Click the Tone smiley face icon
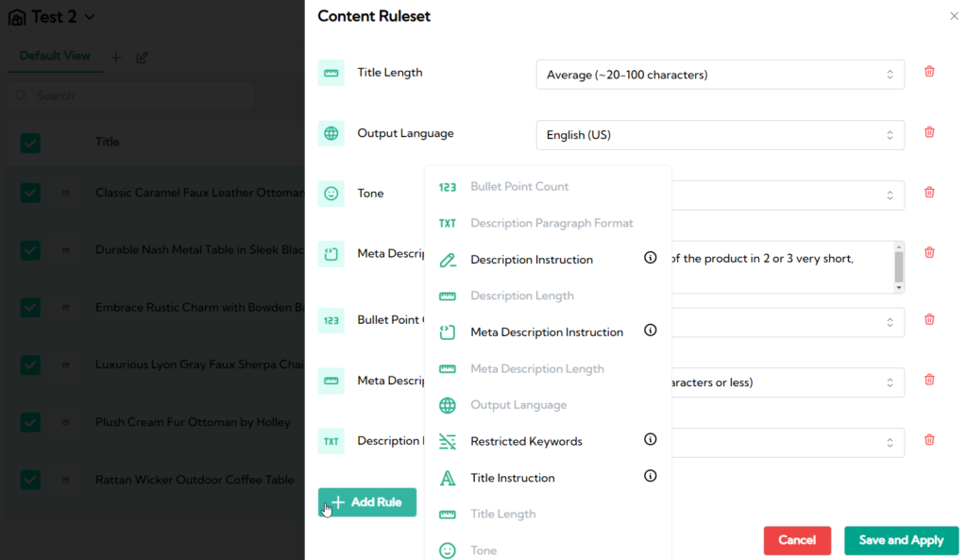This screenshot has width=967, height=560. click(x=331, y=193)
